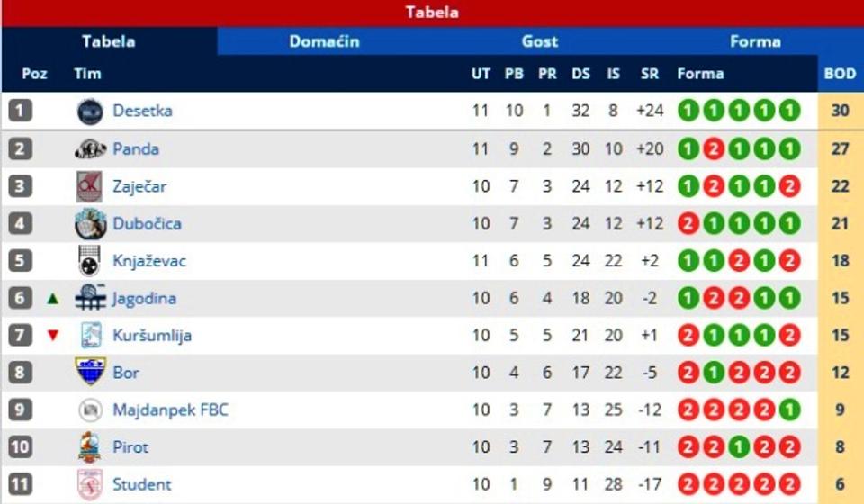
Task: Click the Knjaževac volleyball logo
Action: [x=90, y=261]
